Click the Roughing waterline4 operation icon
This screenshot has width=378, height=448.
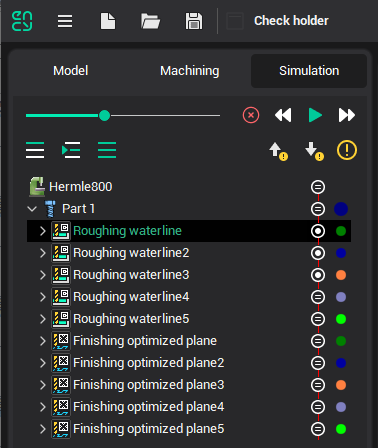click(61, 297)
